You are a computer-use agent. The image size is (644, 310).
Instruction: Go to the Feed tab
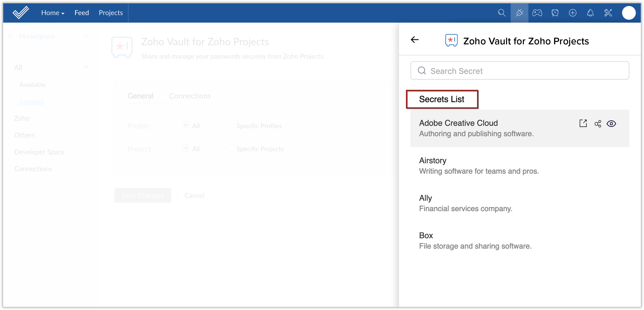coord(81,13)
